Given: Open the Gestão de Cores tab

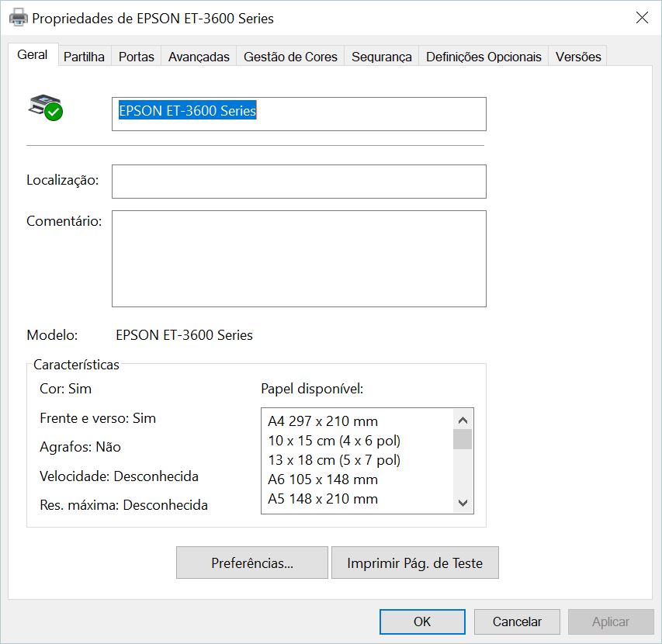Looking at the screenshot, I should click(x=290, y=57).
